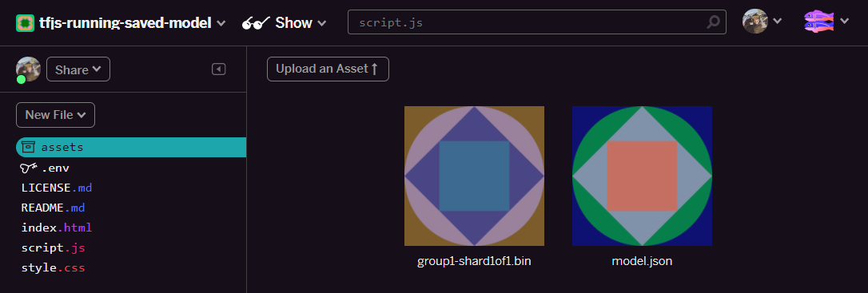Open the assets folder item
The height and width of the screenshot is (293, 868).
[131, 148]
